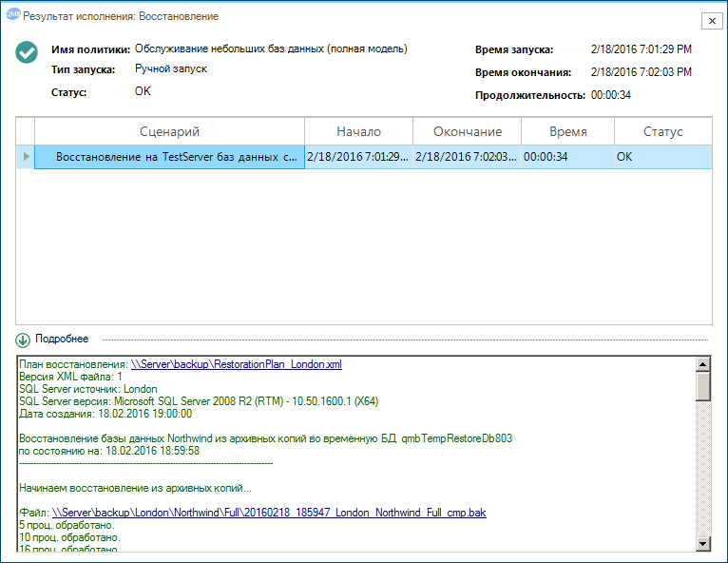The width and height of the screenshot is (728, 563).
Task: Click the log scrollbar down arrow
Action: click(703, 543)
